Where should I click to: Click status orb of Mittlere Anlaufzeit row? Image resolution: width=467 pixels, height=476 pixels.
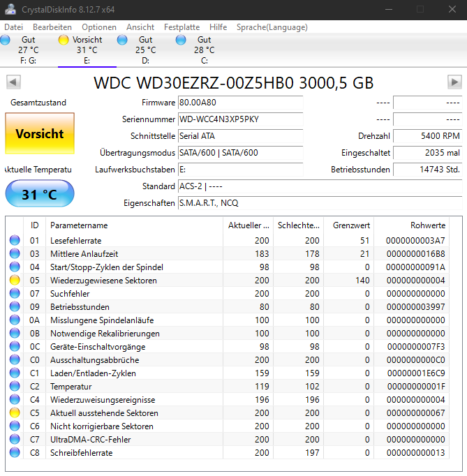point(15,253)
